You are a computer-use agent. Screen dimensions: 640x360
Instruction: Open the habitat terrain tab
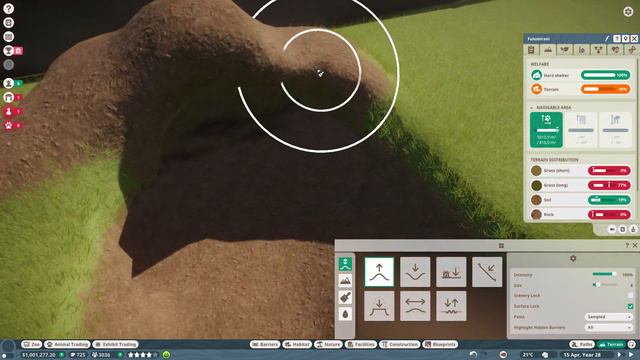point(548,50)
